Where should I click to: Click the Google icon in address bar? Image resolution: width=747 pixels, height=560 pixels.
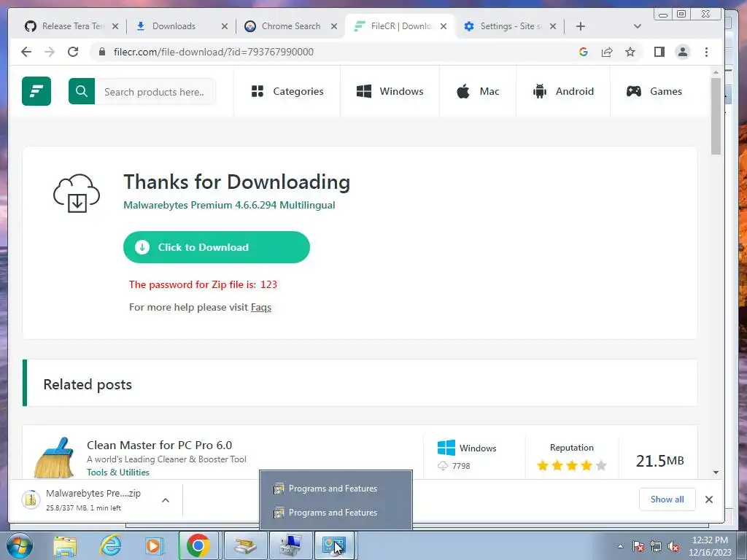pyautogui.click(x=583, y=52)
